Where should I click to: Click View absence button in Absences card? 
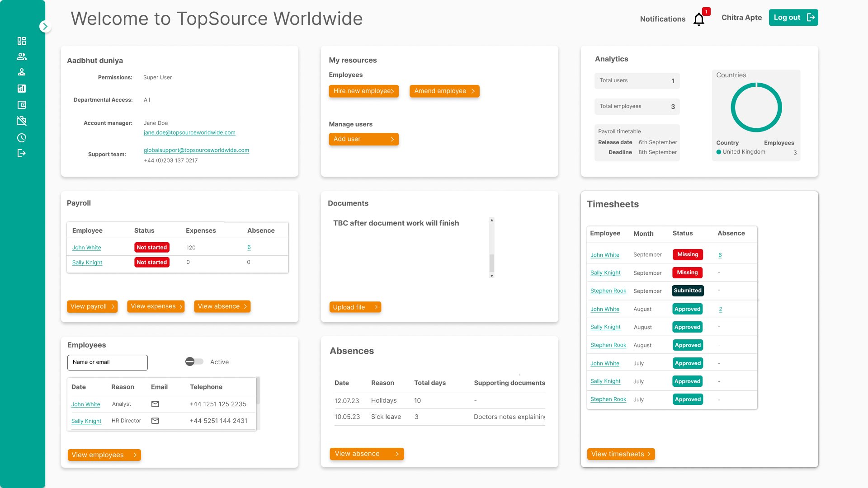[x=367, y=454]
